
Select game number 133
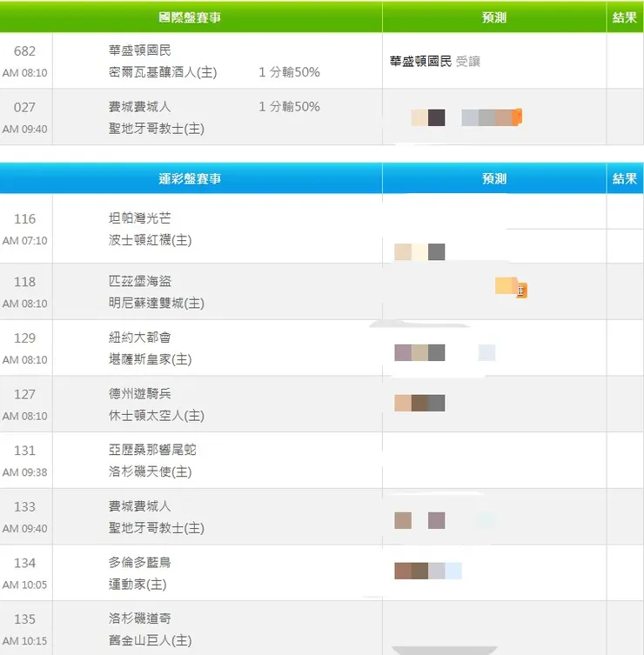[24, 507]
